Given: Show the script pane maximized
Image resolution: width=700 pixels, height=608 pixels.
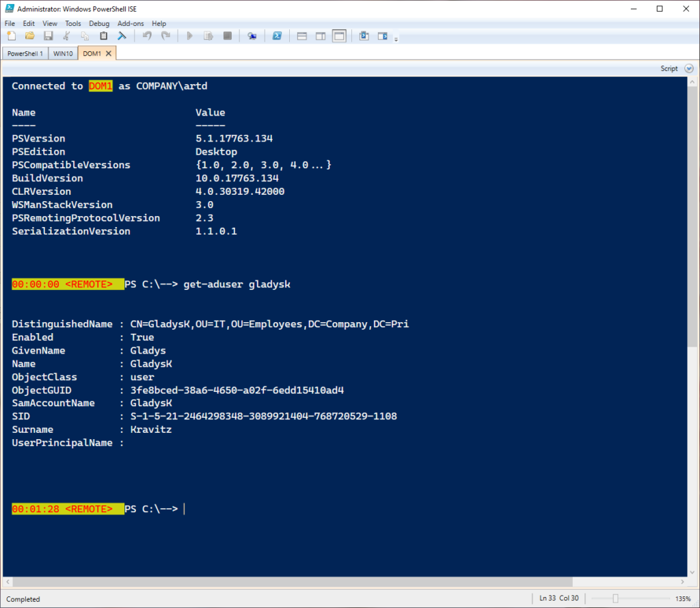Looking at the screenshot, I should (339, 36).
